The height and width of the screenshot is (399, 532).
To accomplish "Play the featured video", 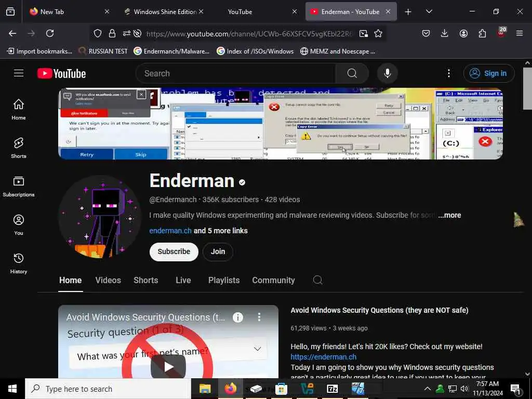I will (168, 366).
